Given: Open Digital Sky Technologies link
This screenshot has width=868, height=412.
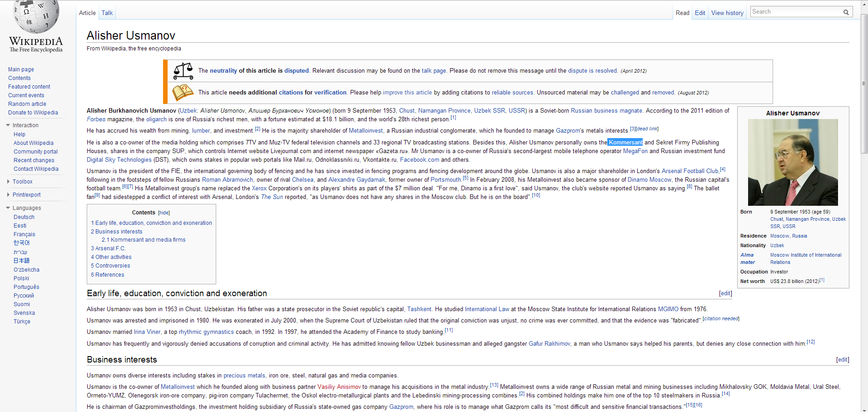Looking at the screenshot, I should click(x=119, y=160).
